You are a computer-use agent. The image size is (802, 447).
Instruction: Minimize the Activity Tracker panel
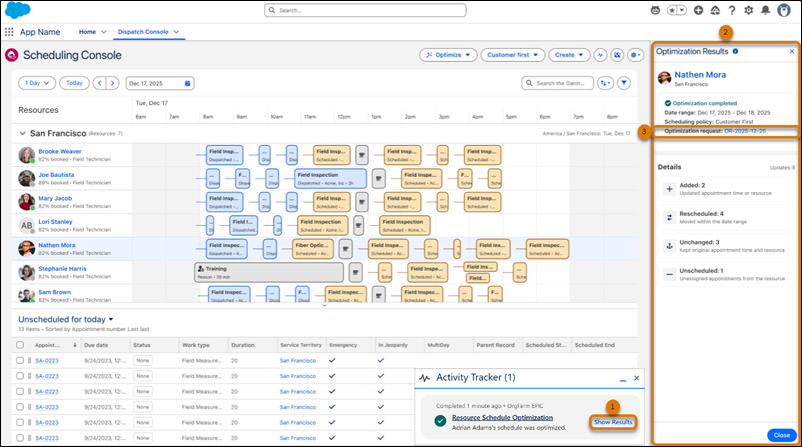click(x=622, y=379)
